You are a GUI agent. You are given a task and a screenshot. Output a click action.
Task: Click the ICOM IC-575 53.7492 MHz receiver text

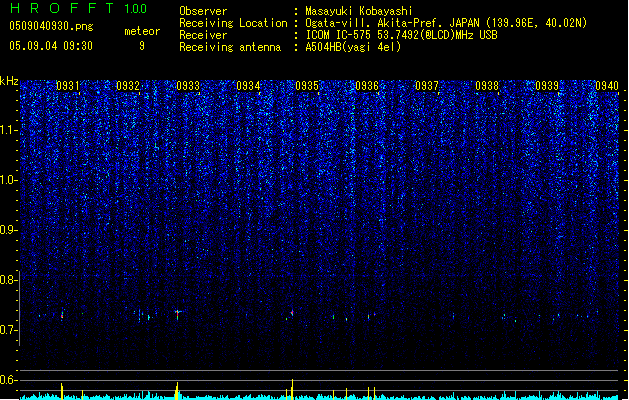pos(401,35)
